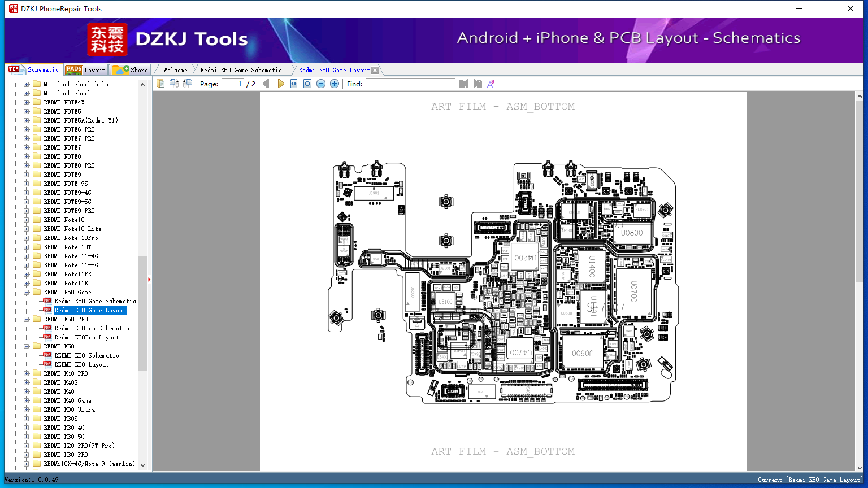This screenshot has width=868, height=488.
Task: Click the PDF icon beside Redmi K50Pro Layout
Action: click(x=47, y=337)
